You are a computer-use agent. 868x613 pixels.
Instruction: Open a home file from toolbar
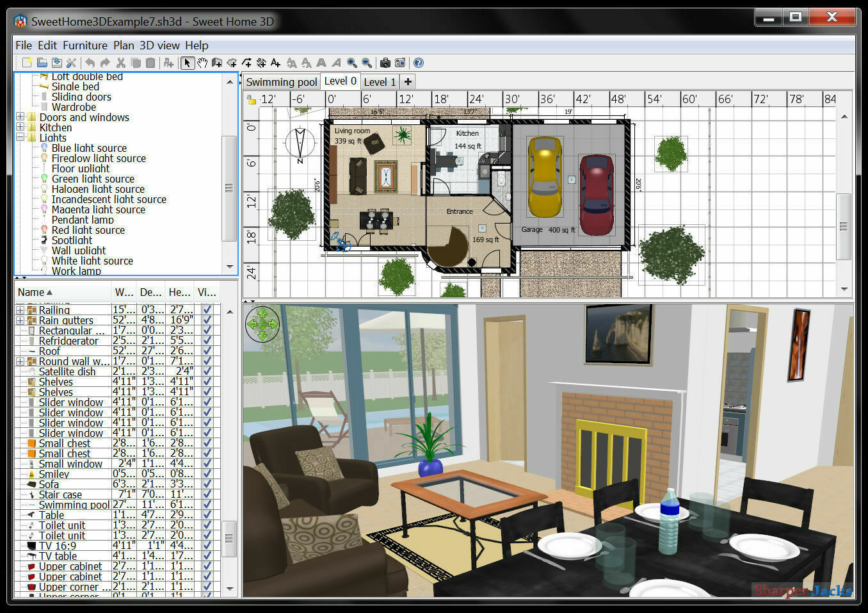(x=42, y=63)
